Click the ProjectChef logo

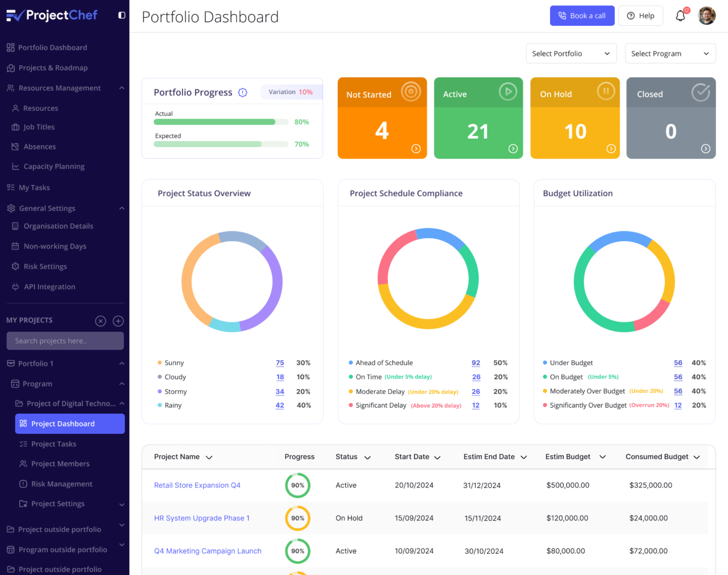tap(52, 15)
